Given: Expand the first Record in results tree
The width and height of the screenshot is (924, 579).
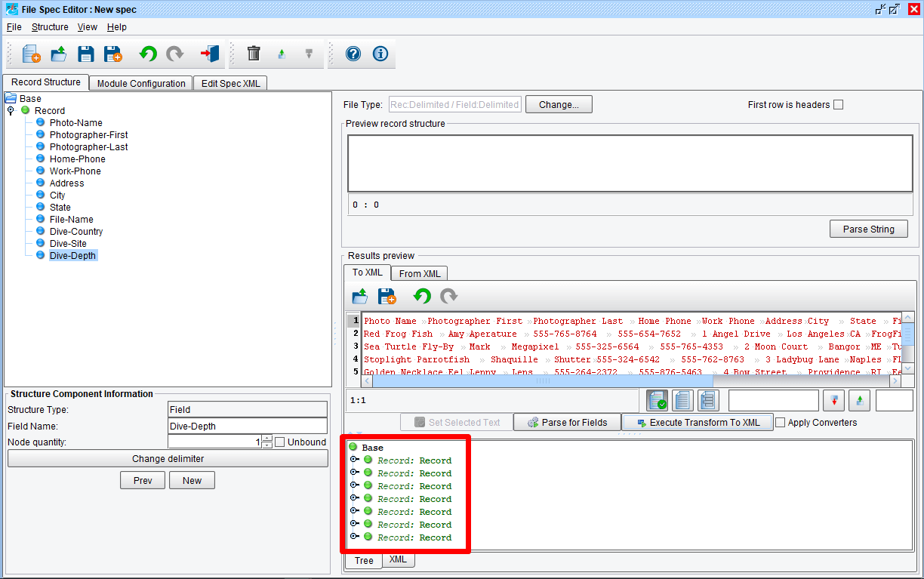Looking at the screenshot, I should point(354,460).
